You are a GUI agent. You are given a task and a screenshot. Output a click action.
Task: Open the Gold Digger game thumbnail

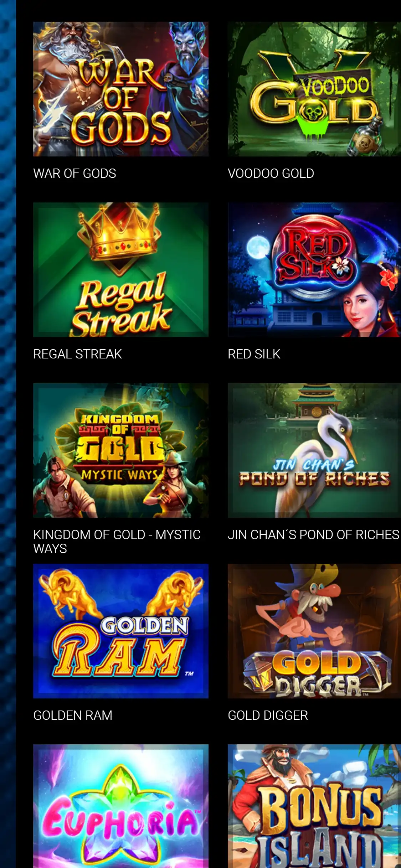(314, 631)
